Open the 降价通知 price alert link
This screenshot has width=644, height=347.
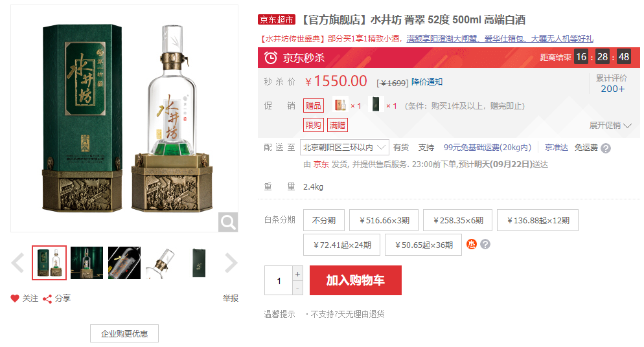(427, 82)
